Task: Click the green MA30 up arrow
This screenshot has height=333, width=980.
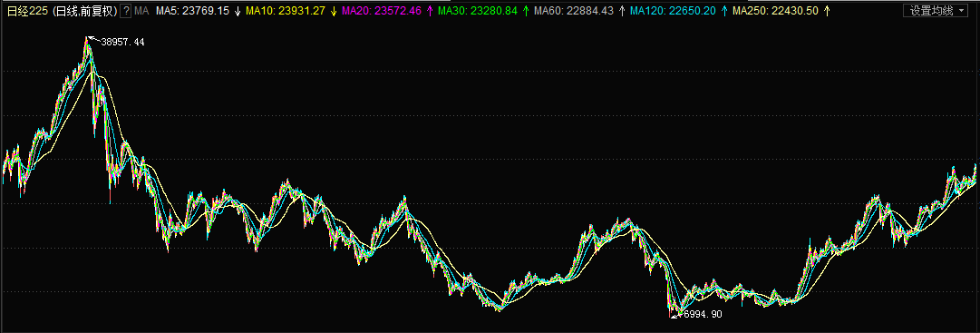Action: 525,11
